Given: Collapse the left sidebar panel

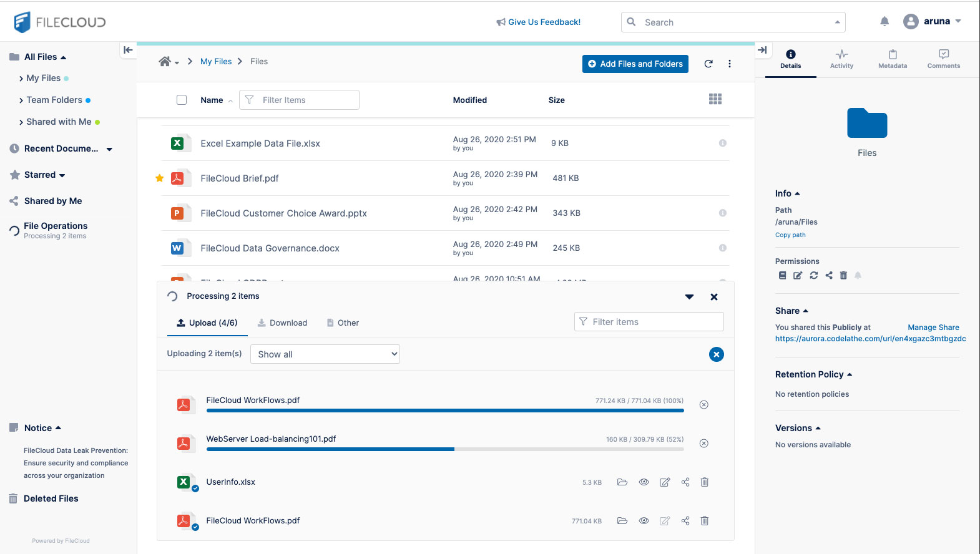Looking at the screenshot, I should [x=128, y=50].
